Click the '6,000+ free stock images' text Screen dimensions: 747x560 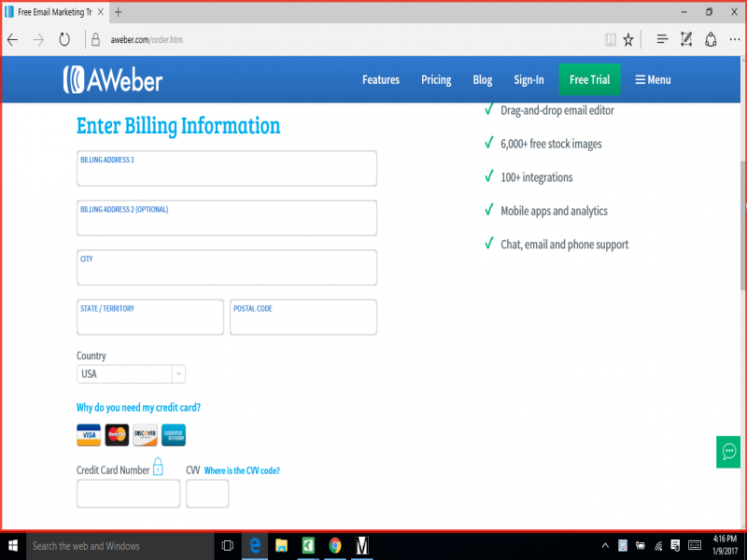pos(551,144)
